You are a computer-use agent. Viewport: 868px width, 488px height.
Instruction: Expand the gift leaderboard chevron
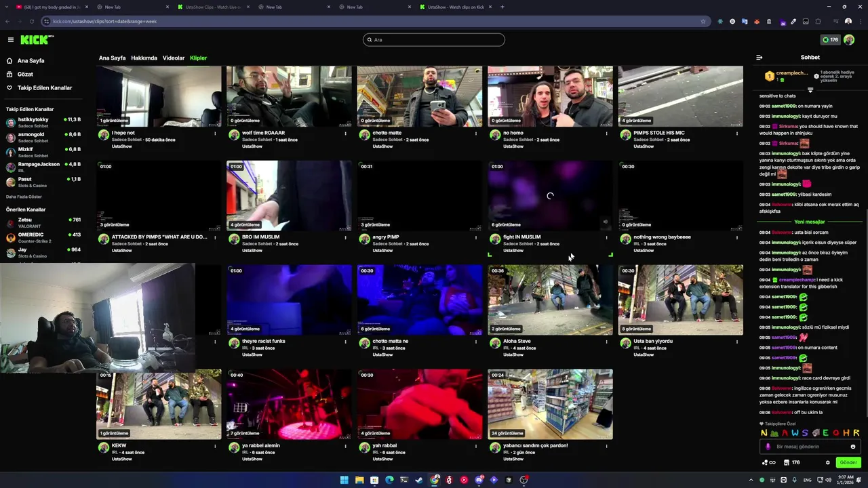pyautogui.click(x=810, y=89)
